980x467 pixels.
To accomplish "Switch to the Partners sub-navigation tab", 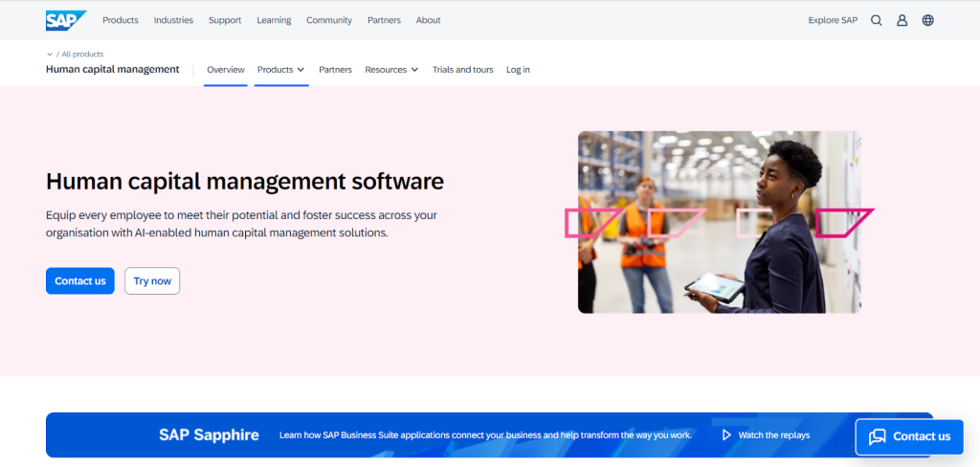I will 335,70.
